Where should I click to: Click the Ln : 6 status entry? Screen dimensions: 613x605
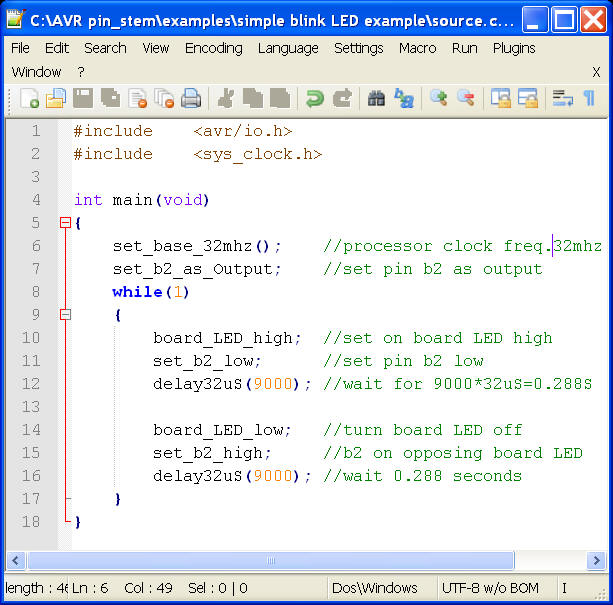90,588
